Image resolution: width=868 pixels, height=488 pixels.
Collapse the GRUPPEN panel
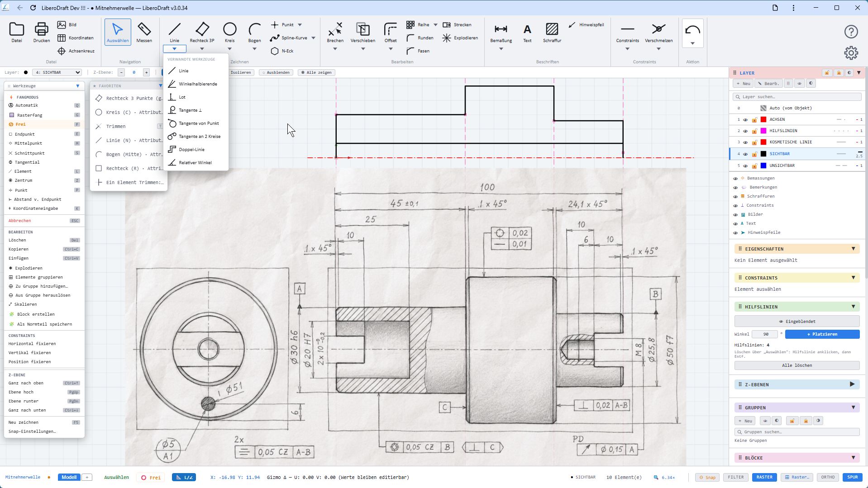pyautogui.click(x=854, y=407)
